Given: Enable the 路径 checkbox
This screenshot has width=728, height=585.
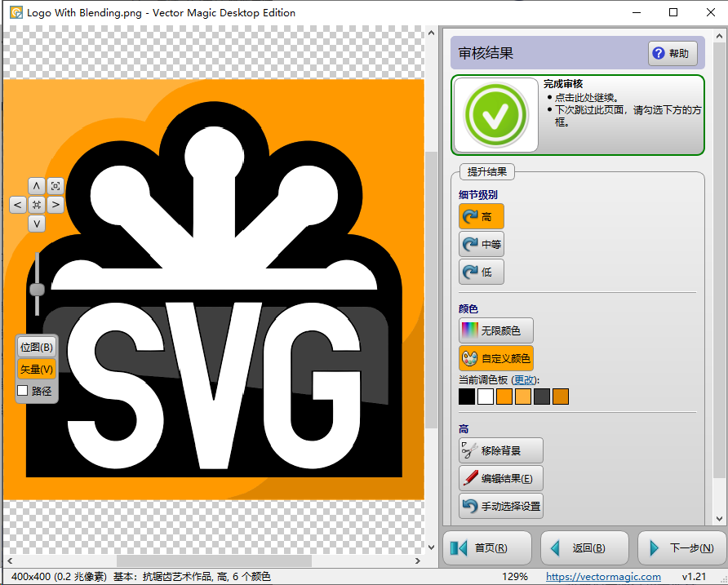Looking at the screenshot, I should (22, 391).
